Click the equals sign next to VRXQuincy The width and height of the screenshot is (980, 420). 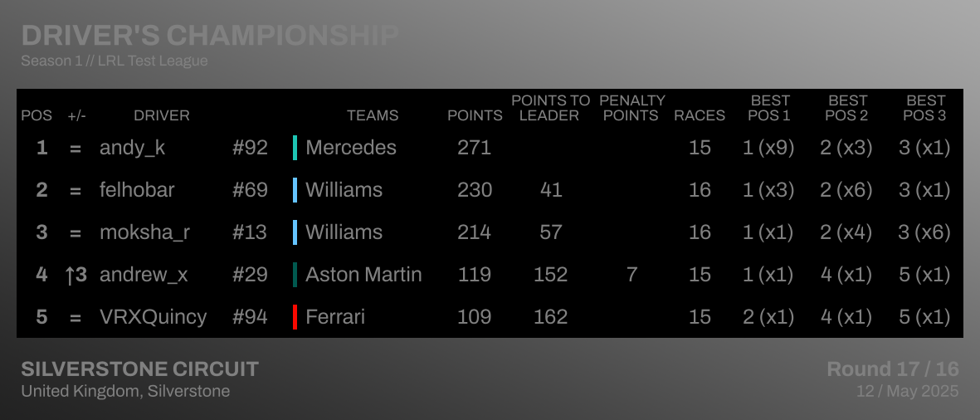[76, 318]
